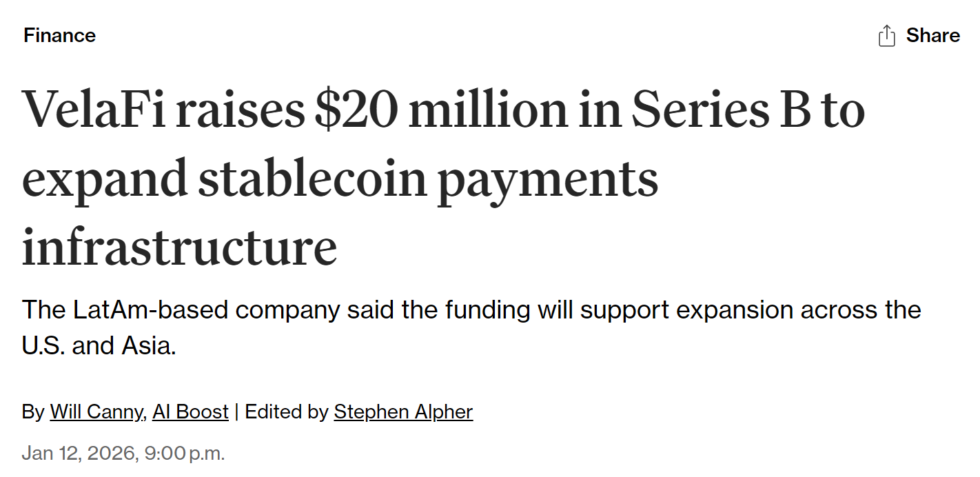Click the AI Boost byline link

click(x=190, y=412)
